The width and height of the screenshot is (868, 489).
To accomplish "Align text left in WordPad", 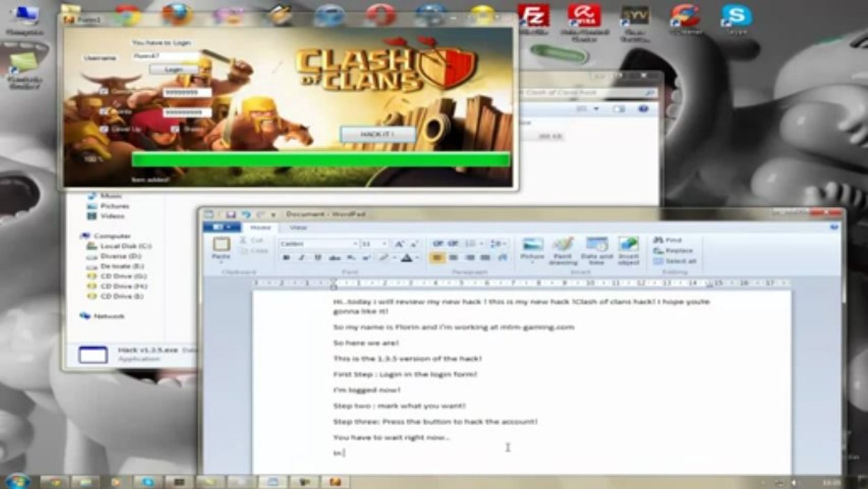I will (x=437, y=258).
